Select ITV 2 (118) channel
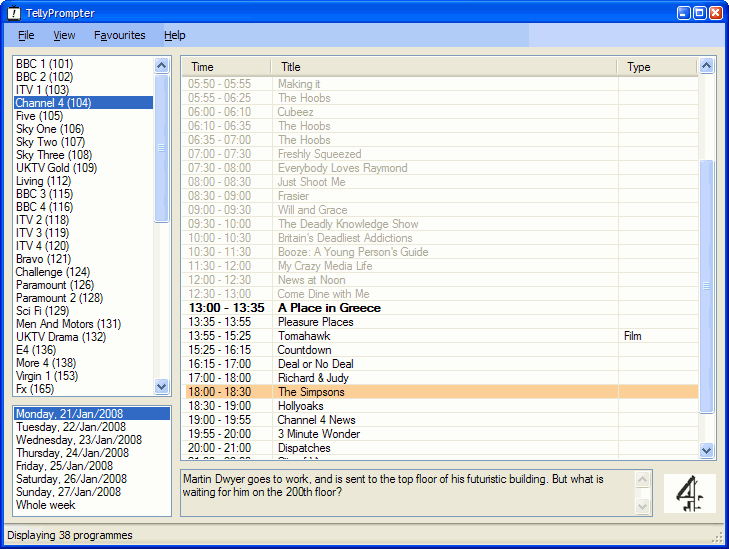 (84, 220)
